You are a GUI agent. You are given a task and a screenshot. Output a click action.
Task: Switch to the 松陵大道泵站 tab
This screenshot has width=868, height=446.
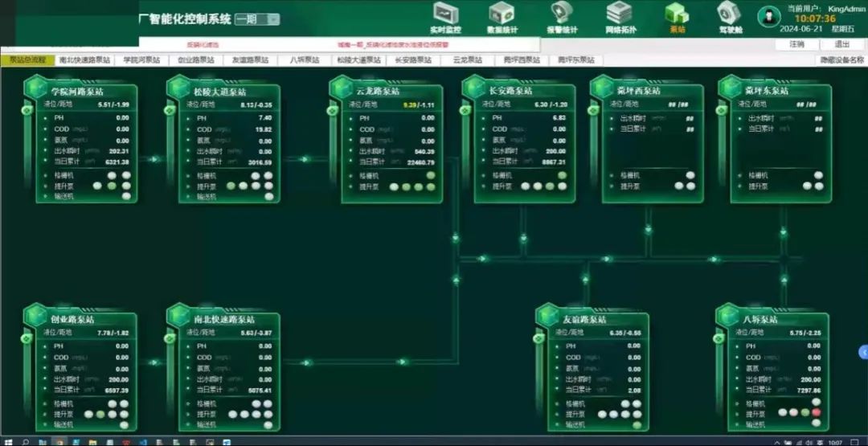[359, 60]
